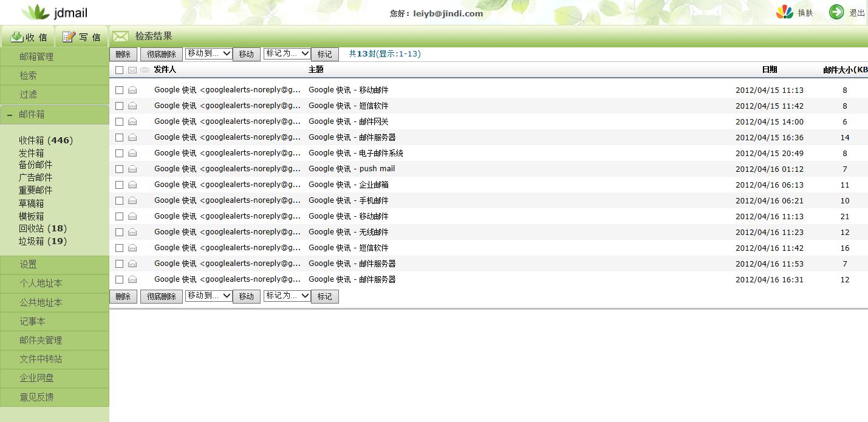Screen dimensions: 868x422
Task: Click bottom 删除 button
Action: click(123, 296)
